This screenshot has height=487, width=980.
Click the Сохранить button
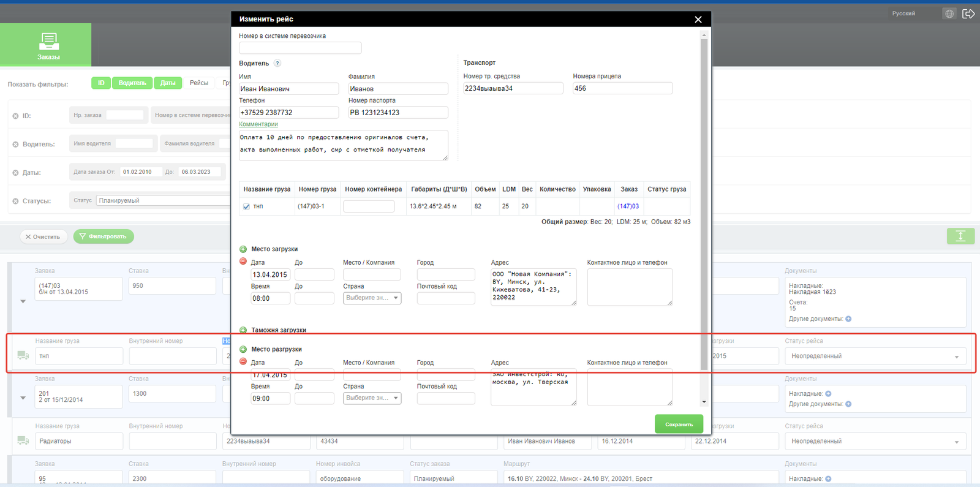(679, 424)
